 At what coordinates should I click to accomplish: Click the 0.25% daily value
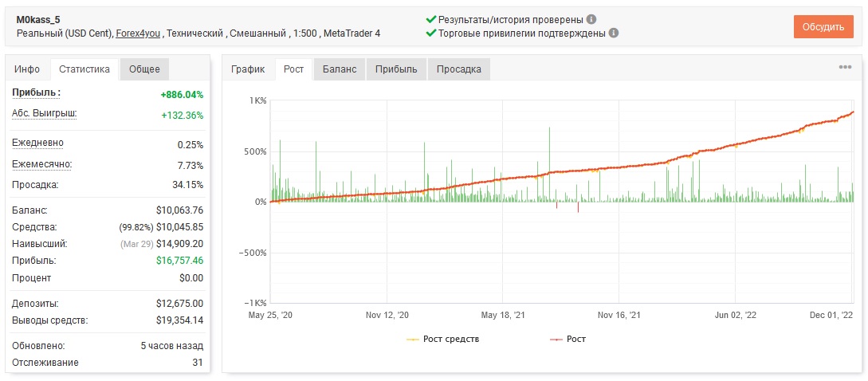pyautogui.click(x=190, y=145)
